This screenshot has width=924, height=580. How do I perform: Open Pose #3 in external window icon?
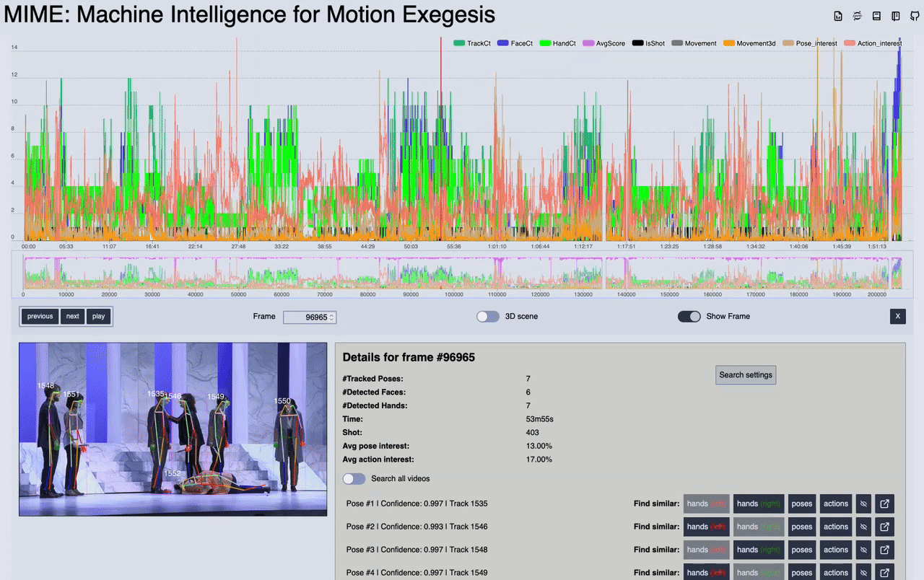pos(884,550)
